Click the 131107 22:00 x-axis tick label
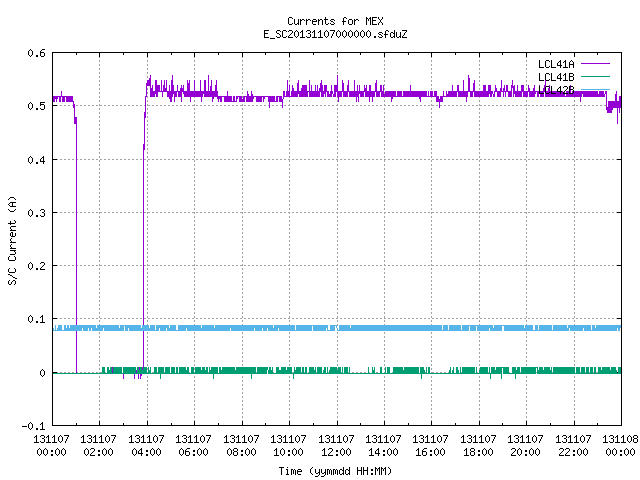Image resolution: width=640 pixels, height=480 pixels. 573,445
